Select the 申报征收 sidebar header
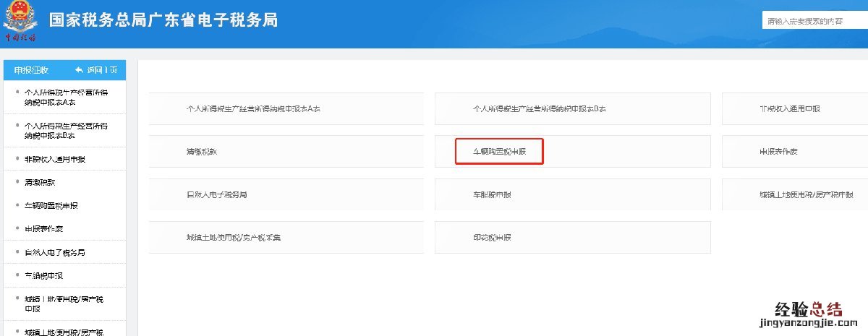868x336 pixels. tap(32, 70)
